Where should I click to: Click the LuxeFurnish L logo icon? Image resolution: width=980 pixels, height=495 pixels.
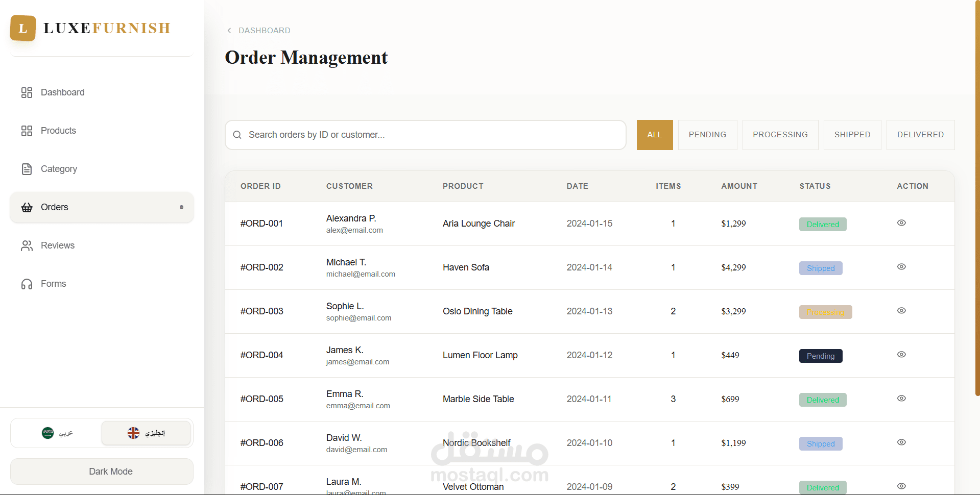coord(23,28)
